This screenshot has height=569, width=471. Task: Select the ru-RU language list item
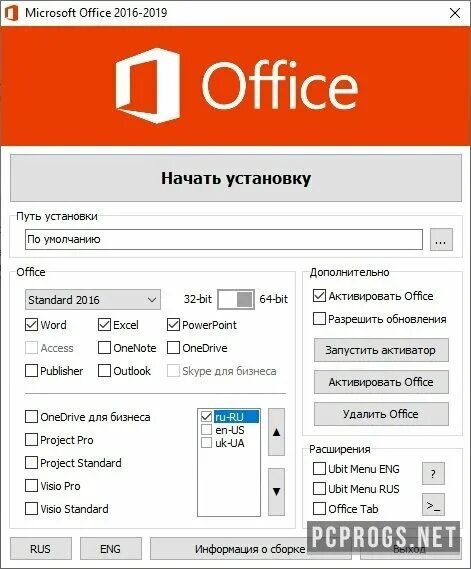click(236, 417)
